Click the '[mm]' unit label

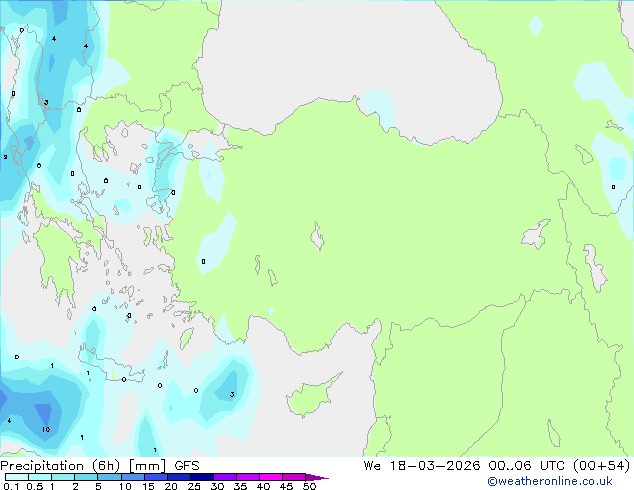pyautogui.click(x=147, y=466)
